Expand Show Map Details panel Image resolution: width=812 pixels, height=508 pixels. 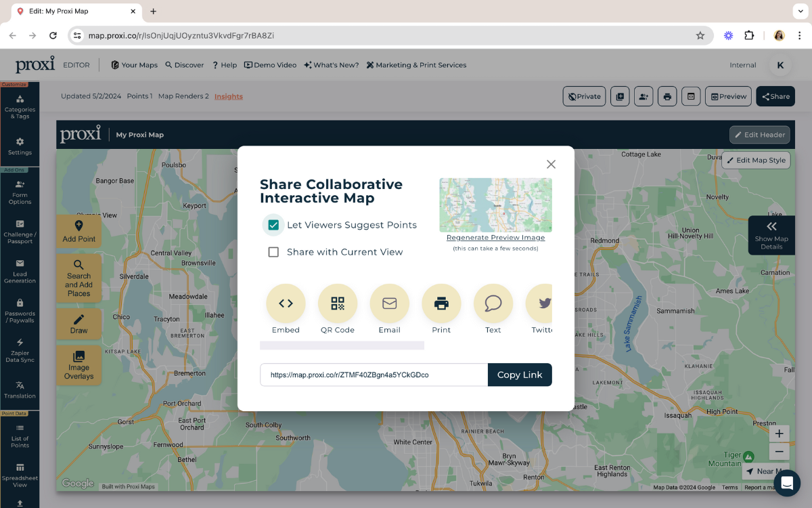[771, 235]
